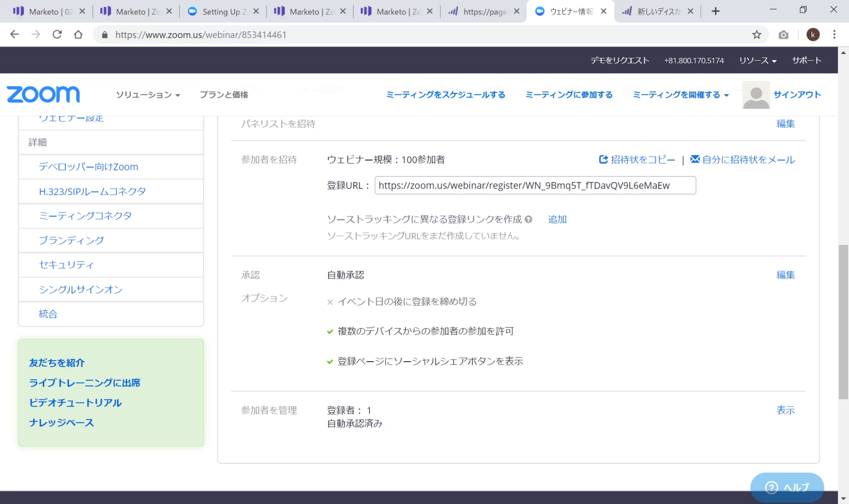The image size is (849, 504).
Task: Click the site lock icon in address bar
Action: coord(105,35)
